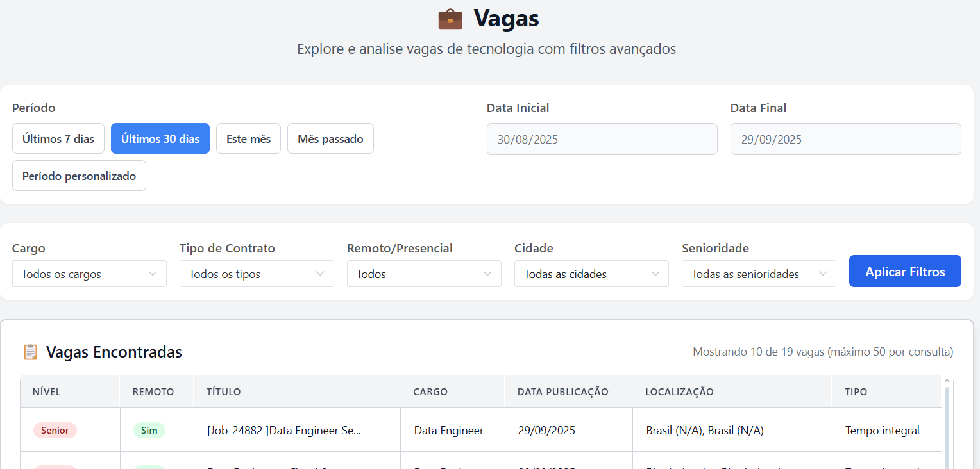Open the Tipo de Contrato dropdown
This screenshot has width=980, height=469.
[257, 274]
